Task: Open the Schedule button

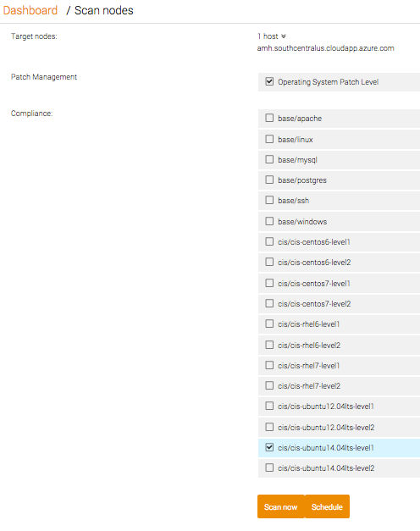Action: 327,506
